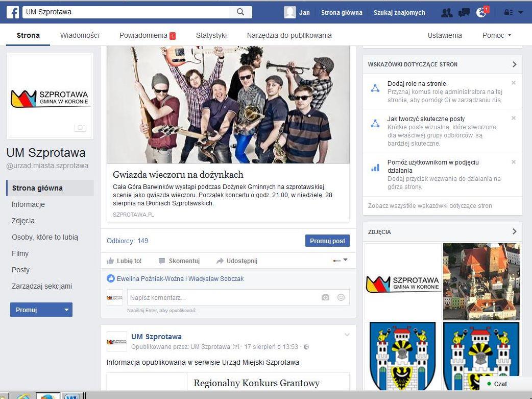The image size is (532, 399).
Task: Click Skomentuj comment button
Action: [x=179, y=261]
